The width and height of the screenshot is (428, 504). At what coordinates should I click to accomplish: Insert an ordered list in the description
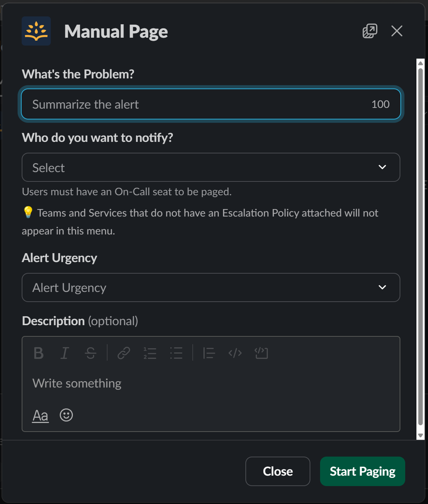pos(150,353)
